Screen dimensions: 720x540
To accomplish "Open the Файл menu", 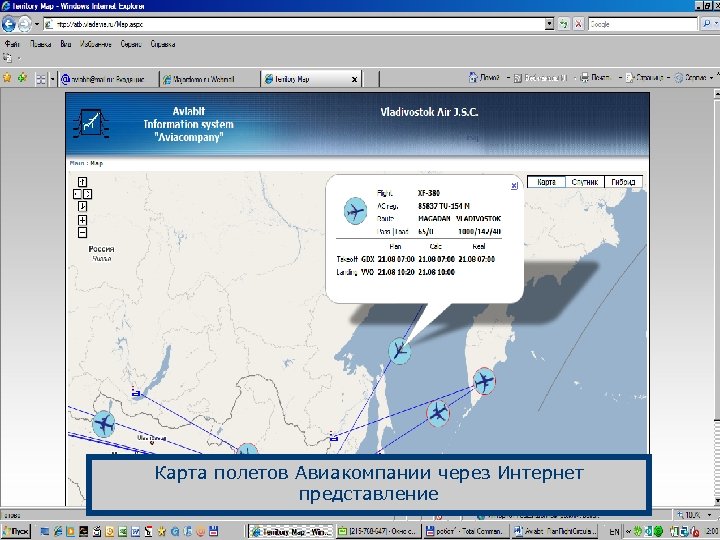I will (12, 44).
